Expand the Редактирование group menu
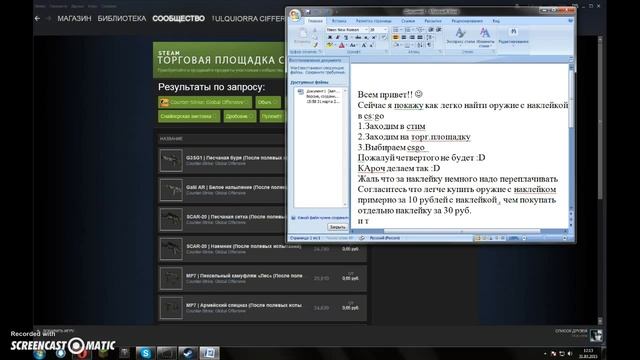 [513, 36]
